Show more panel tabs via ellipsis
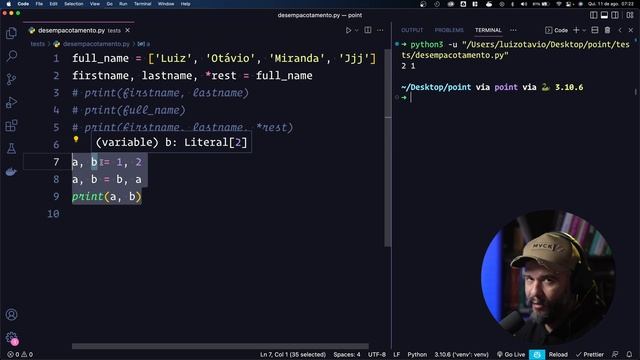The width and height of the screenshot is (640, 360). click(513, 30)
